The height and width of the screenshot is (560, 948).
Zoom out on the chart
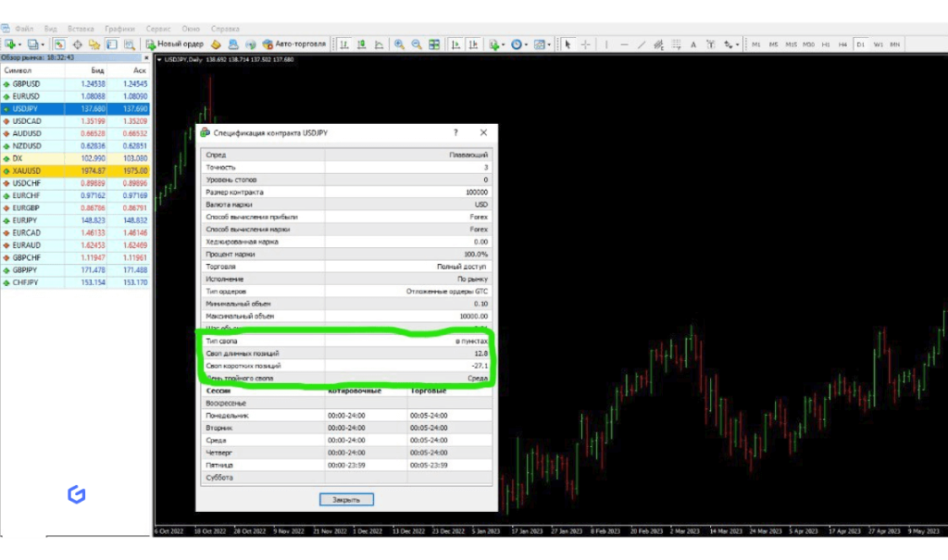click(417, 44)
